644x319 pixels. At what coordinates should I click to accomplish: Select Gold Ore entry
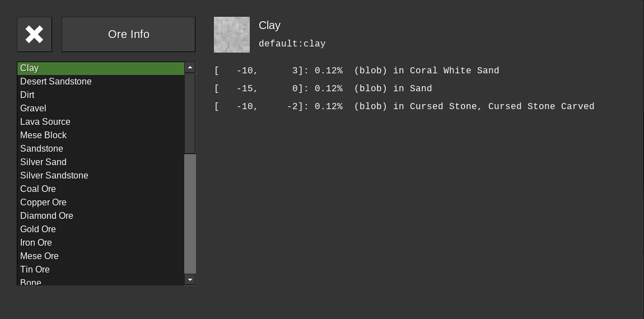coord(38,229)
